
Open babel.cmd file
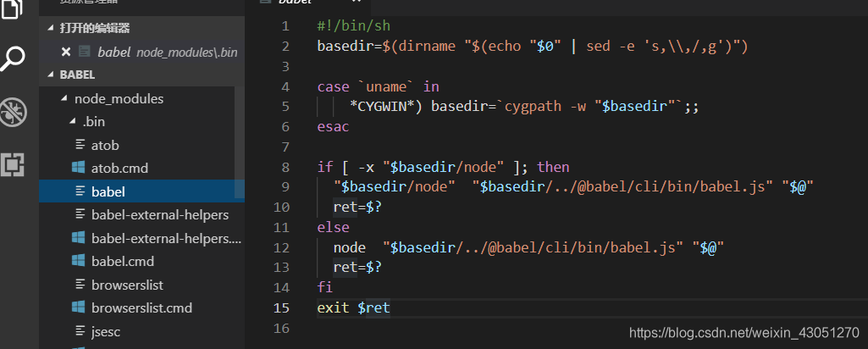(123, 261)
